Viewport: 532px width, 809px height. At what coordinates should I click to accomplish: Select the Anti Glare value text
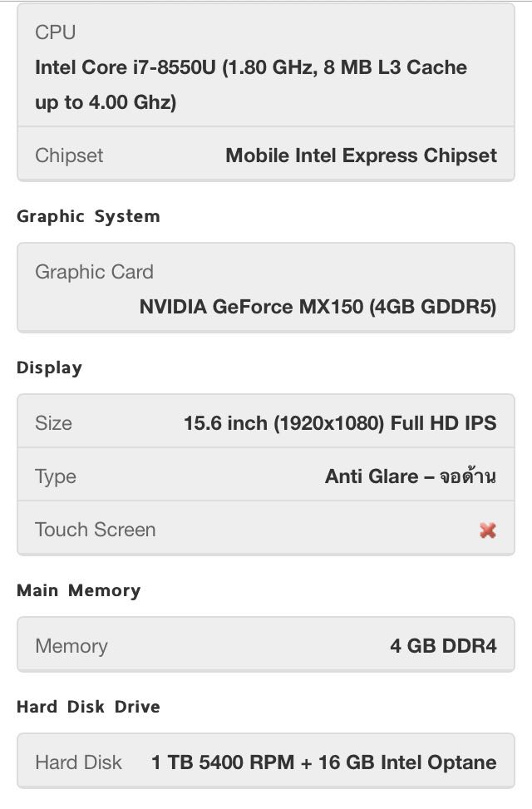[x=410, y=476]
